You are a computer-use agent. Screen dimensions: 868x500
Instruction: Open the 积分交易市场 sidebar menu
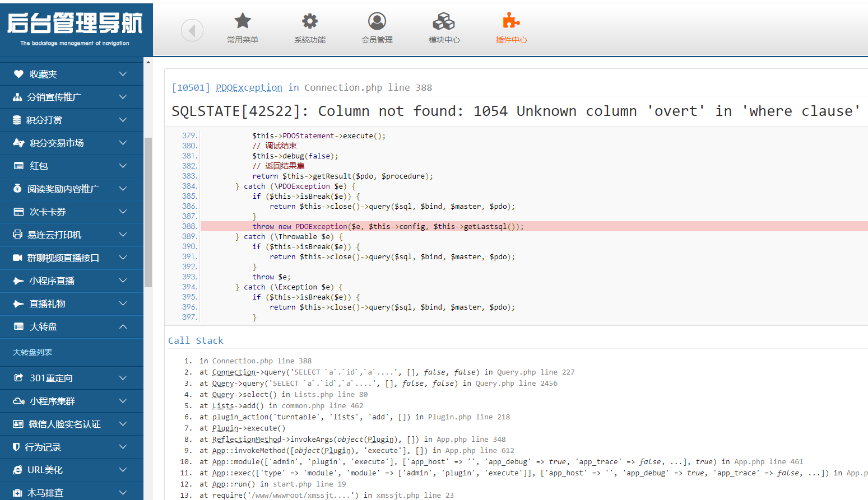point(57,143)
